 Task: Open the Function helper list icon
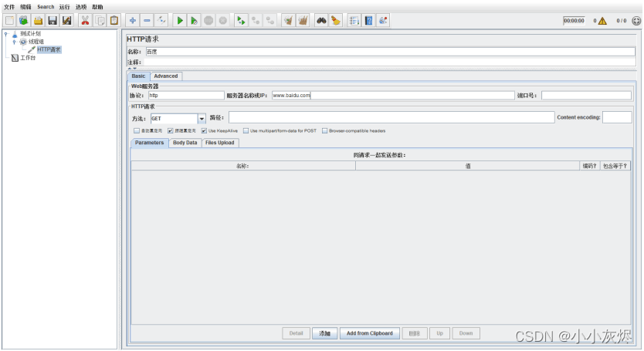tap(354, 20)
